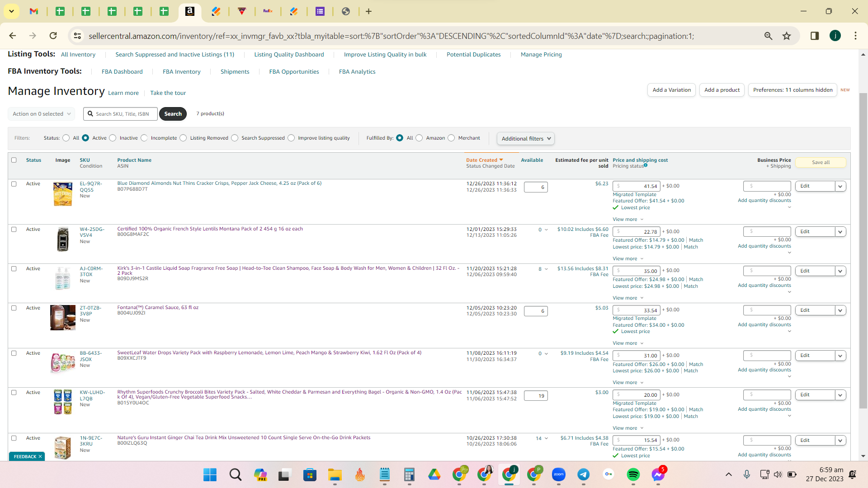Open the zoom magnifier in address bar

coord(768,36)
